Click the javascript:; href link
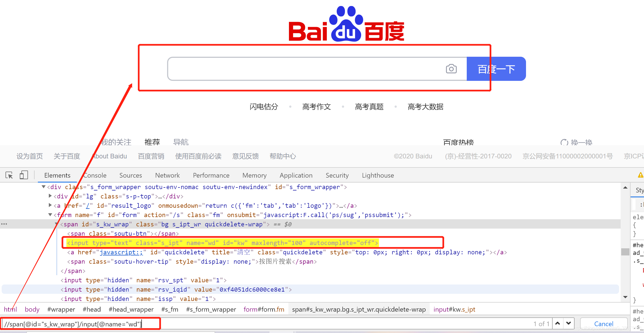 (x=121, y=252)
